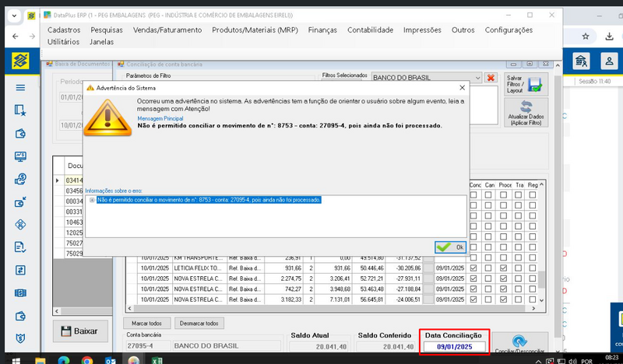623x364 pixels.
Task: Click the Pix diamond icon in bank sidebar
Action: click(20, 225)
